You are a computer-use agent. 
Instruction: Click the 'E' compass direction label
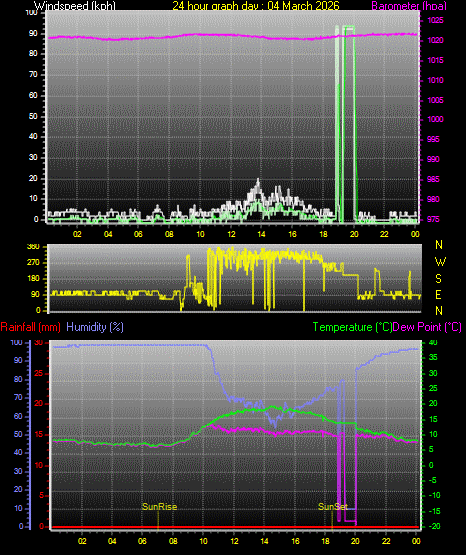[438, 294]
